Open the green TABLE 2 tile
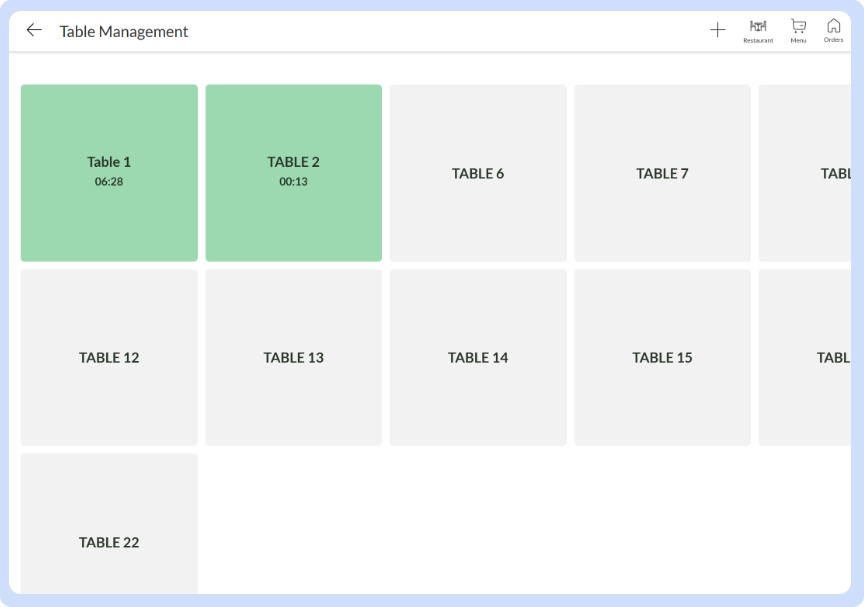 (293, 172)
